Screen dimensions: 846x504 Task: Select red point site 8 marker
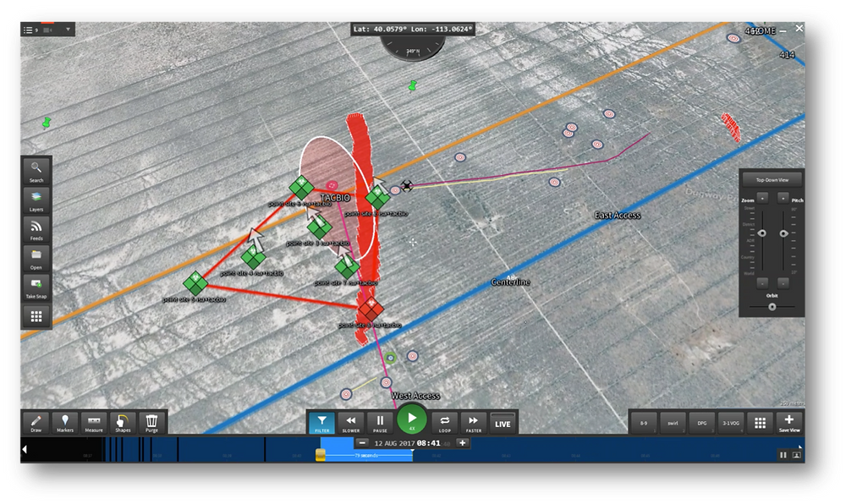371,310
